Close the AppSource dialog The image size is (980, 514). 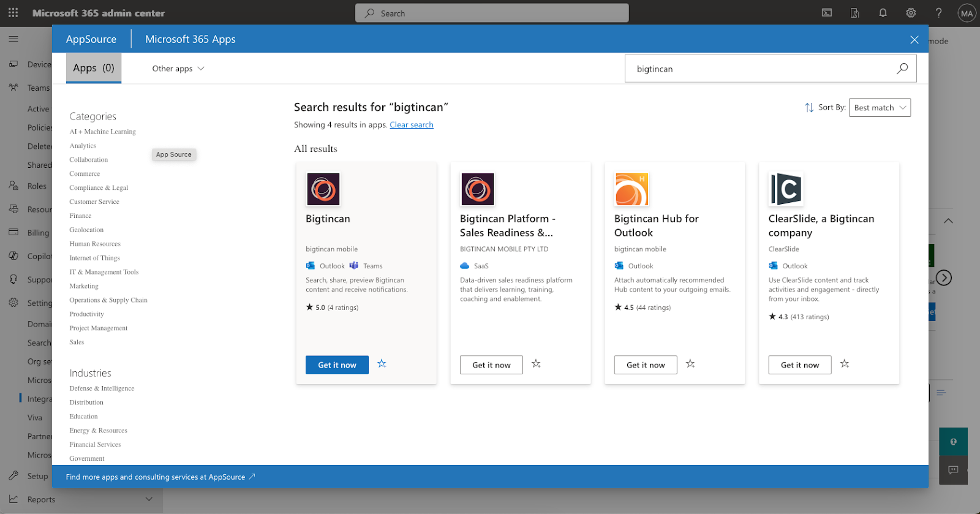pos(914,40)
